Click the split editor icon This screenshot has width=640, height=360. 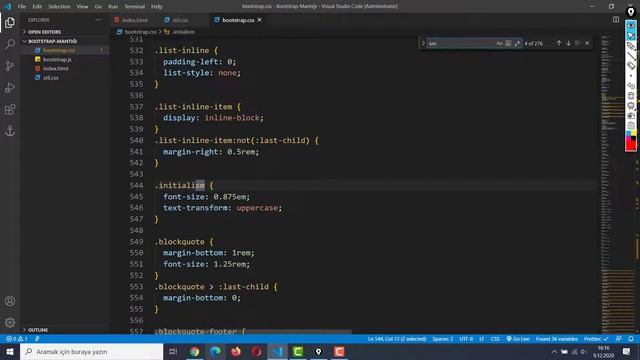pos(616,20)
